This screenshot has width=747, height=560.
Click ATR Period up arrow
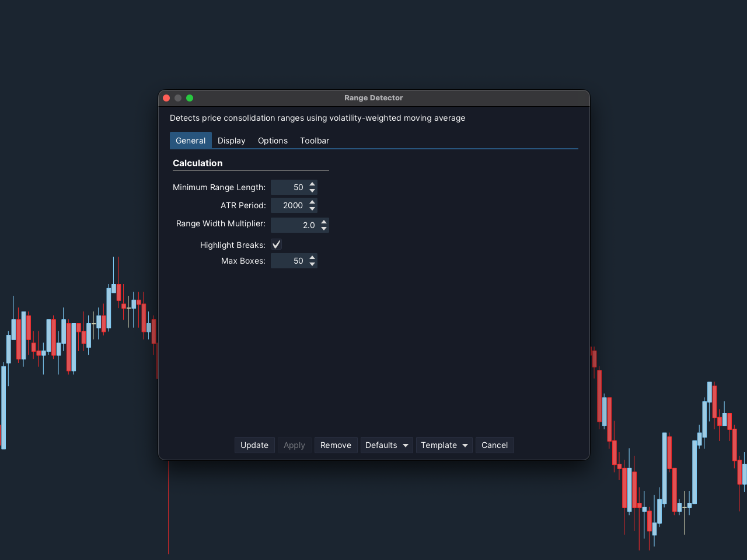coord(312,202)
